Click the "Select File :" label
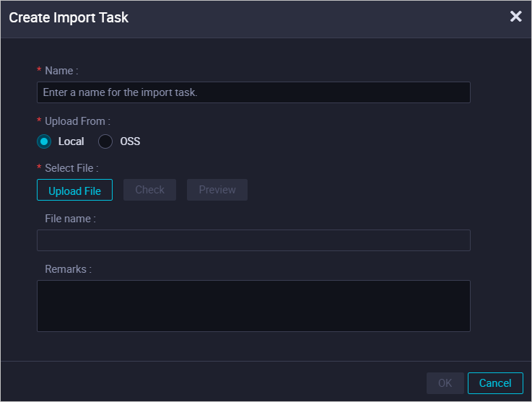 click(x=71, y=168)
